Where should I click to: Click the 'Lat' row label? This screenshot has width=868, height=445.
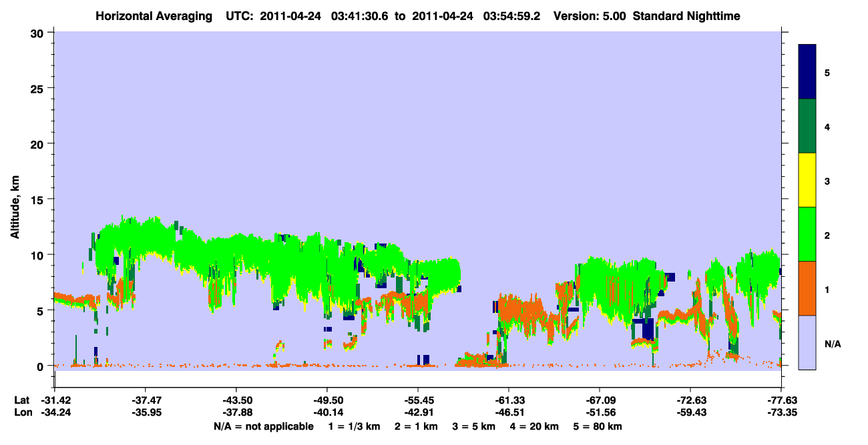pos(21,400)
